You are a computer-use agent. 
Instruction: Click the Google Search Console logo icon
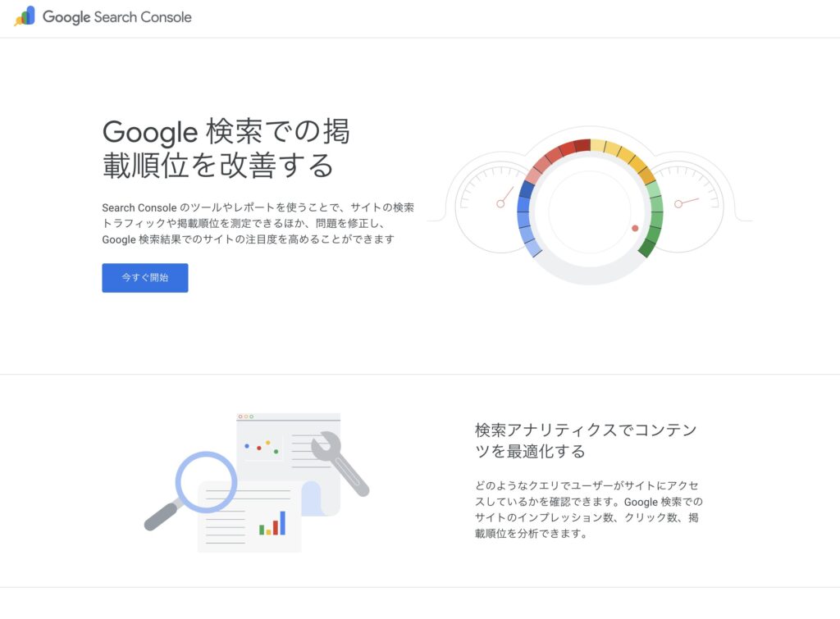point(25,16)
